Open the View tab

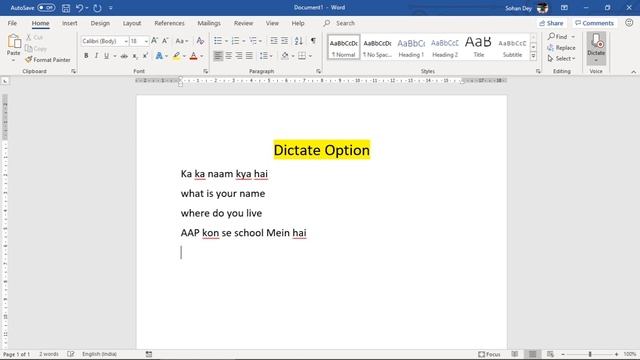(x=272, y=23)
